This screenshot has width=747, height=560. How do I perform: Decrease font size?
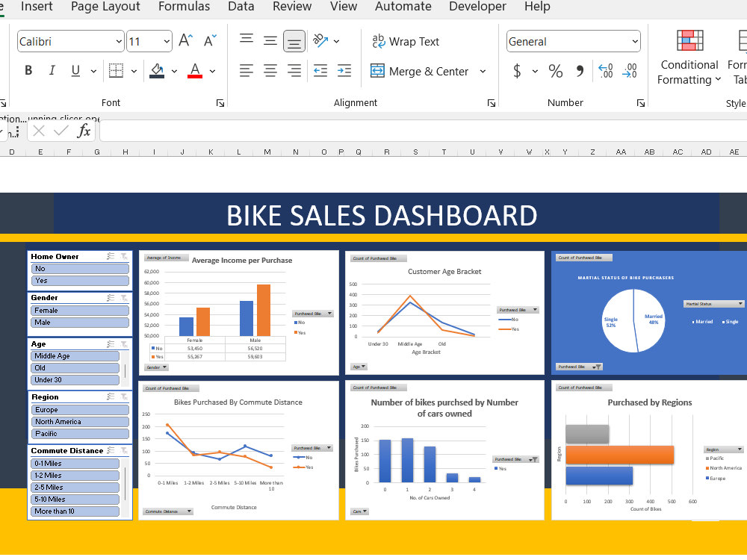click(x=210, y=41)
